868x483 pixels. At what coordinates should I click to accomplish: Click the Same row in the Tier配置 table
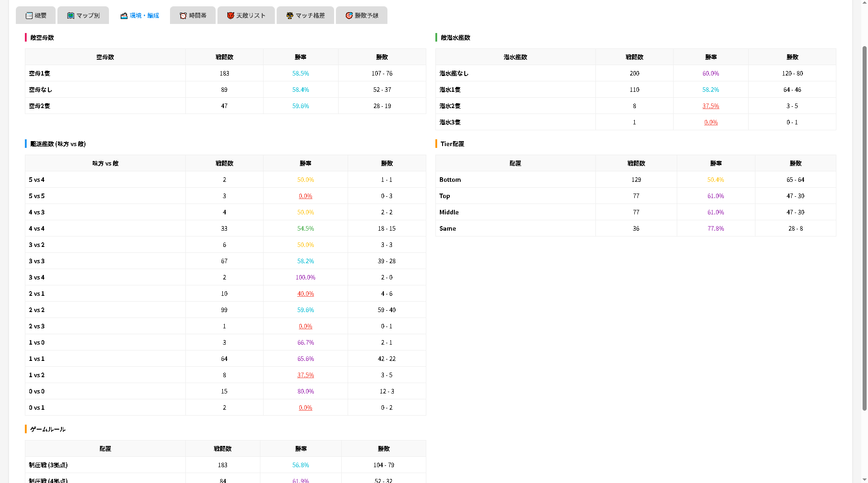pyautogui.click(x=448, y=228)
